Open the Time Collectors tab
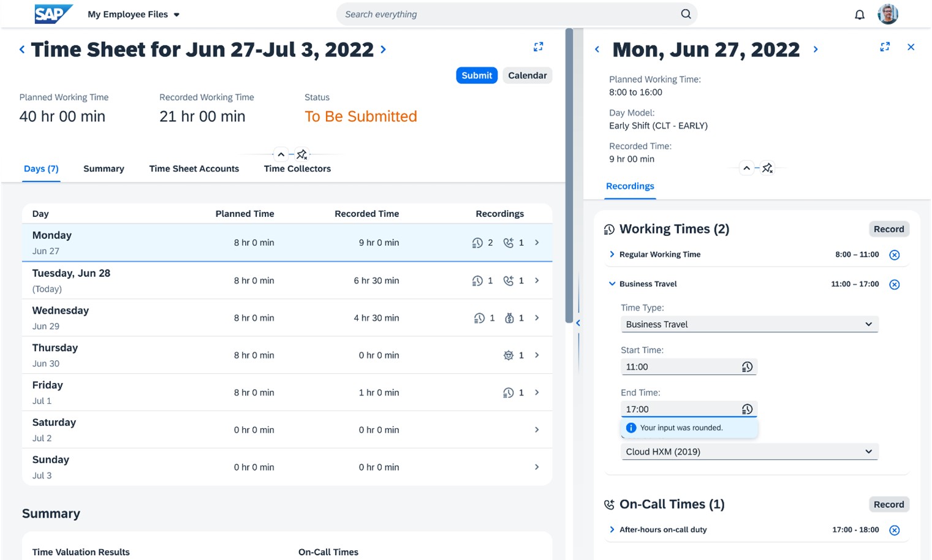This screenshot has height=560, width=932. tap(297, 168)
